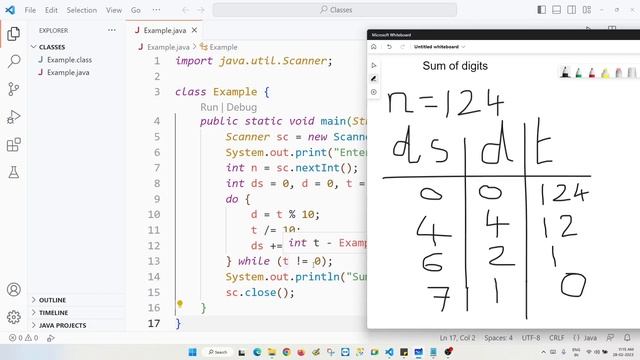Open the View menu
The height and width of the screenshot is (360, 640).
pos(114,10)
